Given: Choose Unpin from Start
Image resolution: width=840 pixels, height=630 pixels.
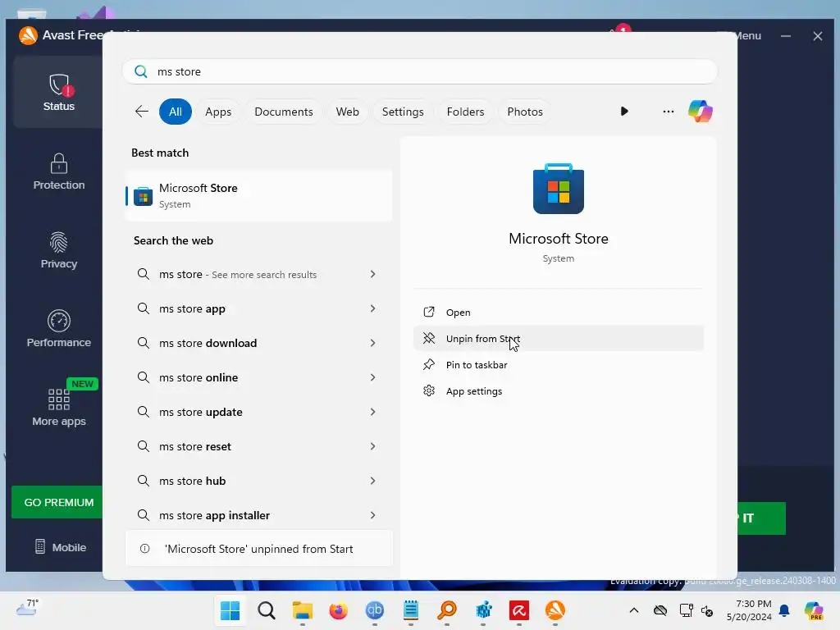Looking at the screenshot, I should (x=558, y=339).
